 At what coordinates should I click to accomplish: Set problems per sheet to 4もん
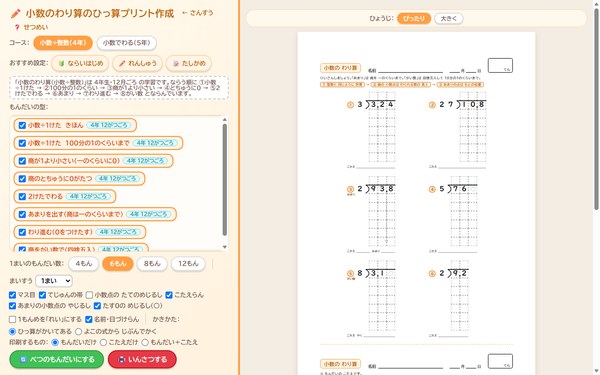[x=83, y=264]
